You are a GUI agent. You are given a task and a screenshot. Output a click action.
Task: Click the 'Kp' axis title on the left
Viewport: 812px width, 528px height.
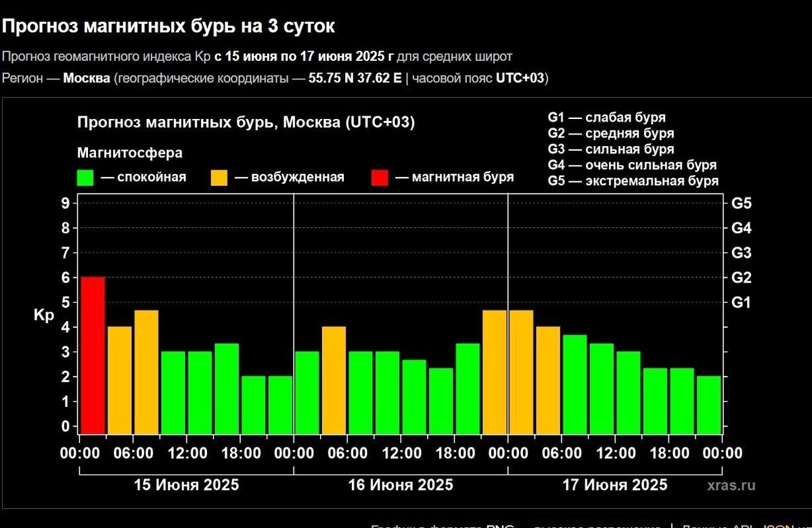click(x=43, y=316)
